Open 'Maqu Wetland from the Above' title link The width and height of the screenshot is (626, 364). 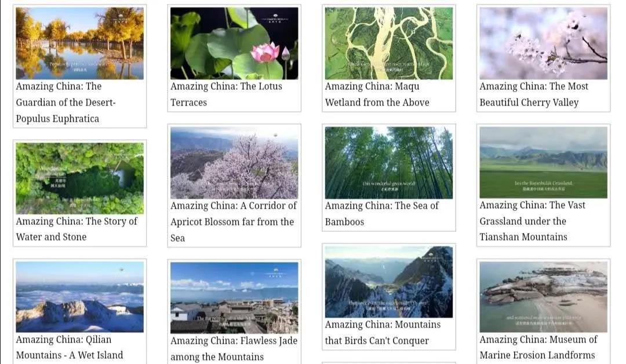[x=377, y=94]
